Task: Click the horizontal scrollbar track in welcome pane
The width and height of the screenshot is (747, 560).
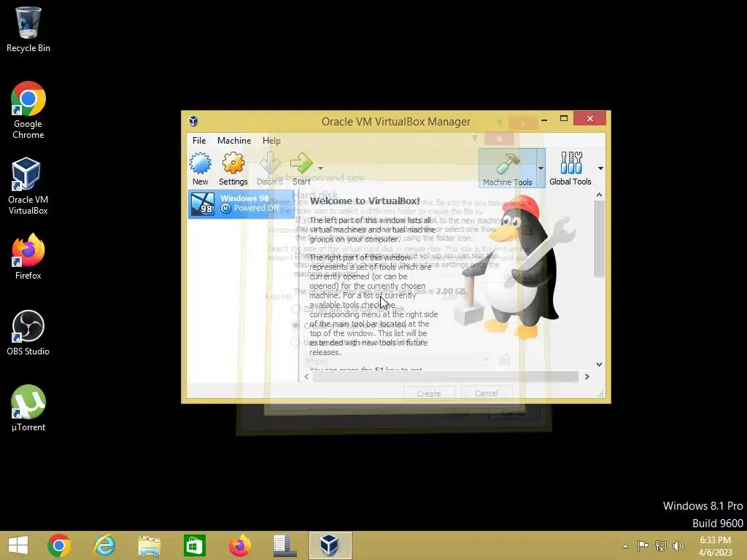Action: pyautogui.click(x=446, y=377)
